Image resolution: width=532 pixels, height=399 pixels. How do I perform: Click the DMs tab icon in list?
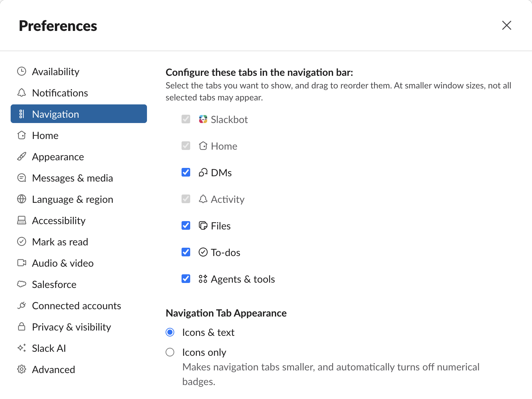[x=203, y=173]
